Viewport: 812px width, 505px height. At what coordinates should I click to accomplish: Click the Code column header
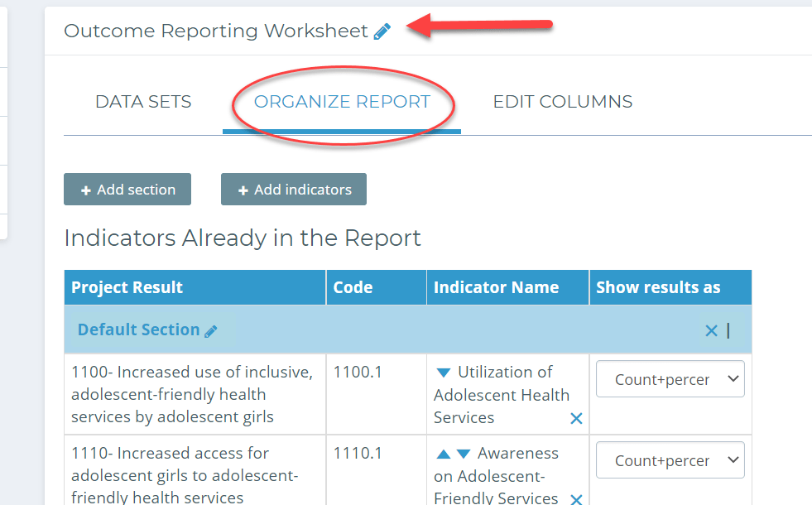click(x=377, y=287)
